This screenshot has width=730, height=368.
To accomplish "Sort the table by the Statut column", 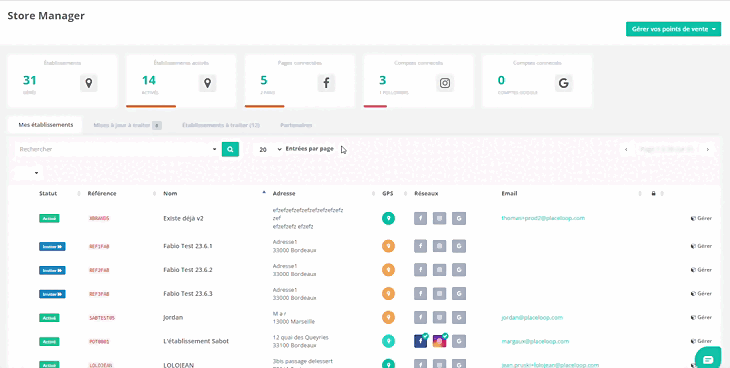I will pos(47,193).
